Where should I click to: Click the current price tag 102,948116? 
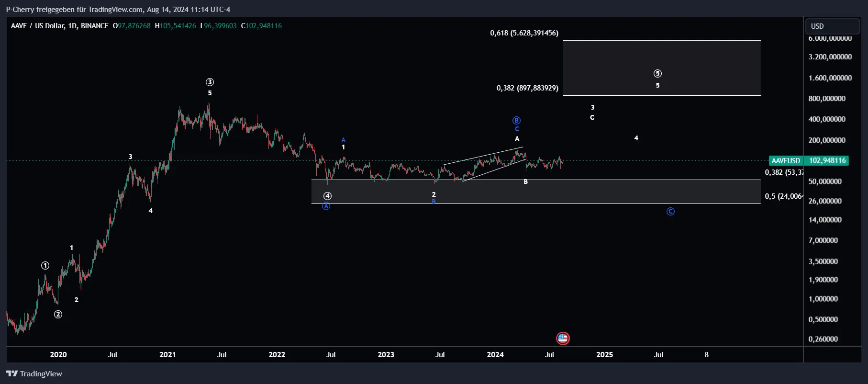[827, 160]
